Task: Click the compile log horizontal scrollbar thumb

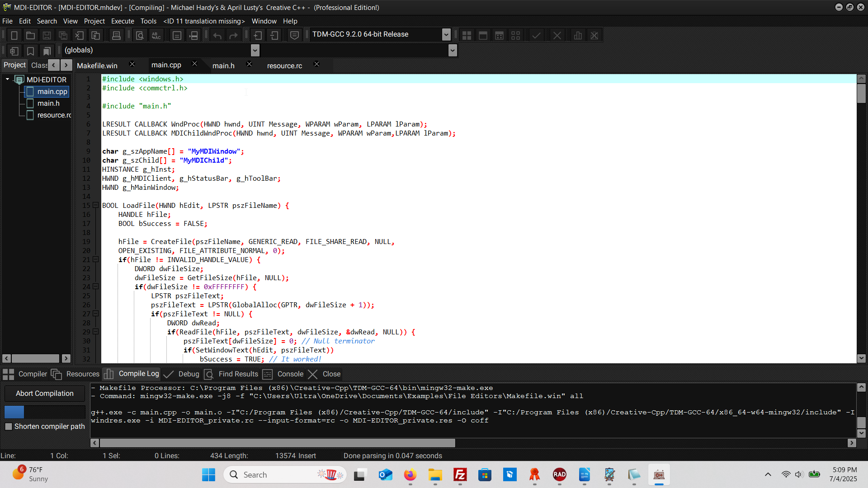Action: pyautogui.click(x=277, y=443)
